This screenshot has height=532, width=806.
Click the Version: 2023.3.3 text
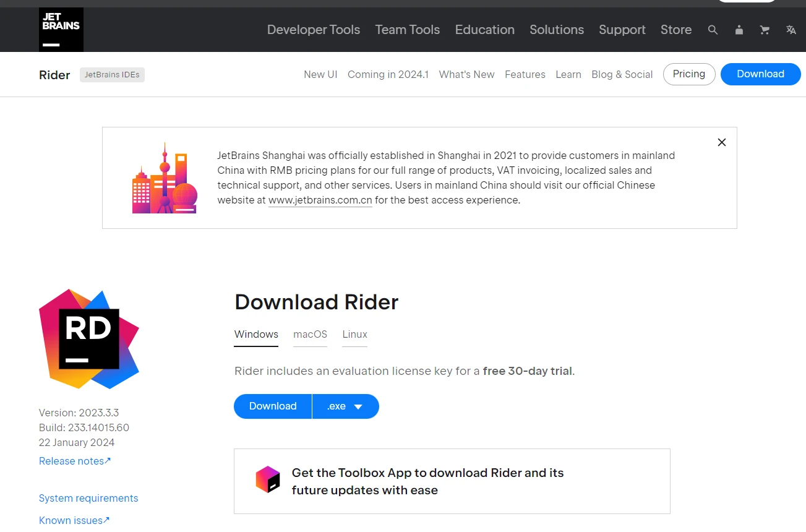(x=79, y=413)
